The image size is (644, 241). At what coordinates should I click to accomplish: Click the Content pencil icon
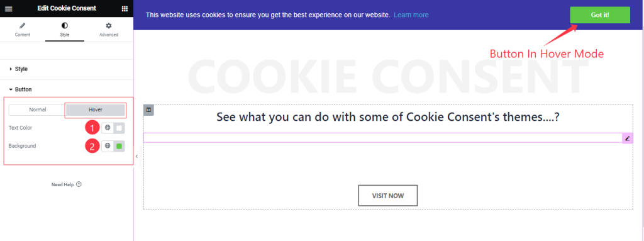pyautogui.click(x=22, y=26)
